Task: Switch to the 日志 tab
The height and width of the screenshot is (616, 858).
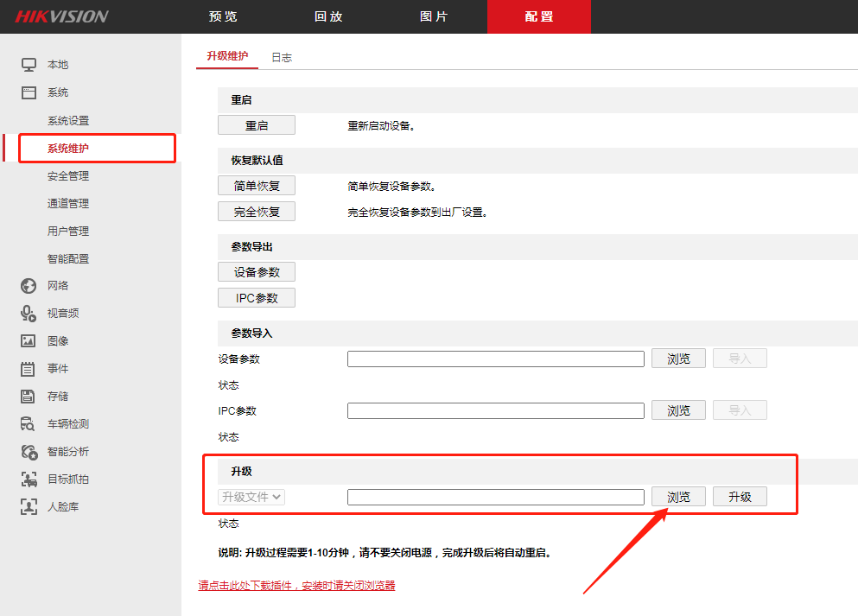Action: (x=282, y=58)
